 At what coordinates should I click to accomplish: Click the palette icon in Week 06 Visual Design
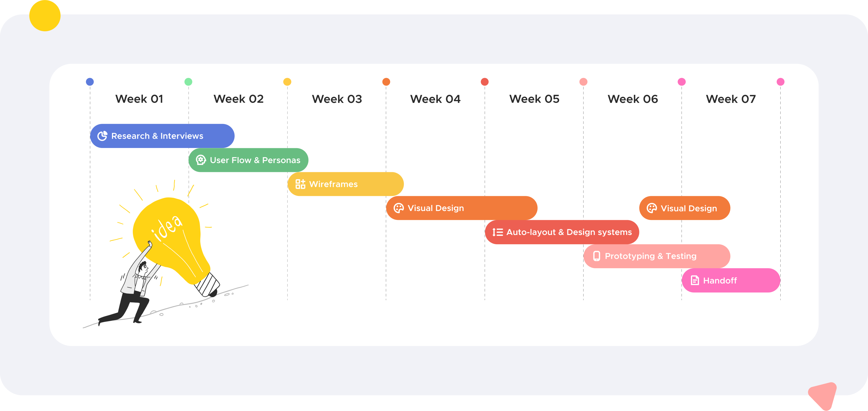coord(652,208)
